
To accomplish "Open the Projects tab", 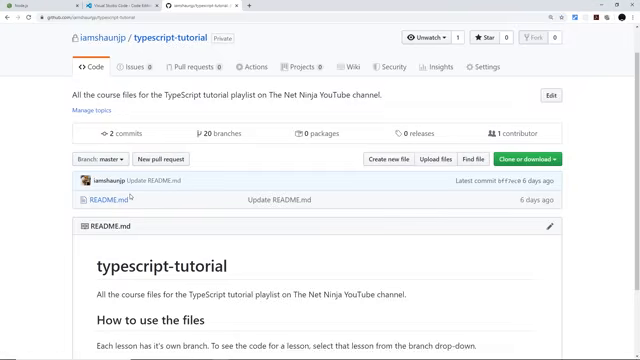I will [302, 67].
